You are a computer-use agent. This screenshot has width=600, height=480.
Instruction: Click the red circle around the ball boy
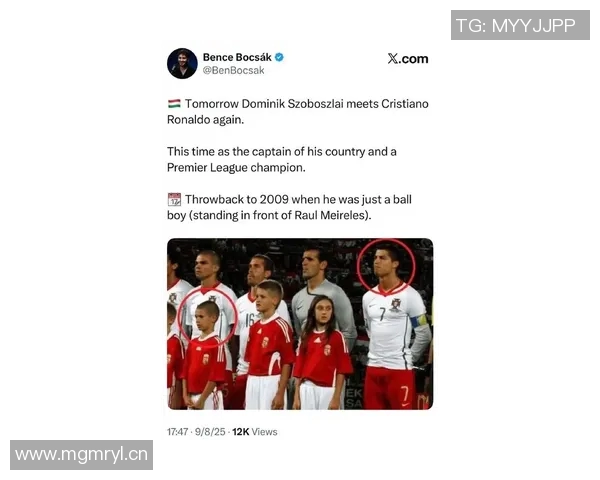tap(209, 317)
